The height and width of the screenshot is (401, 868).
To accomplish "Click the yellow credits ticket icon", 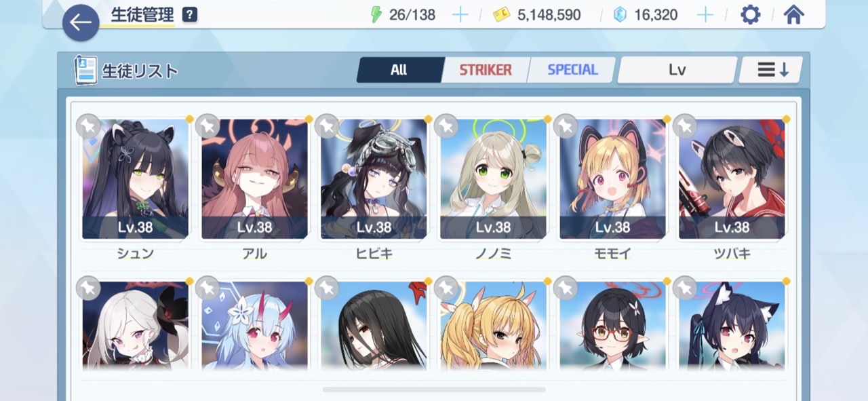I will coord(502,15).
